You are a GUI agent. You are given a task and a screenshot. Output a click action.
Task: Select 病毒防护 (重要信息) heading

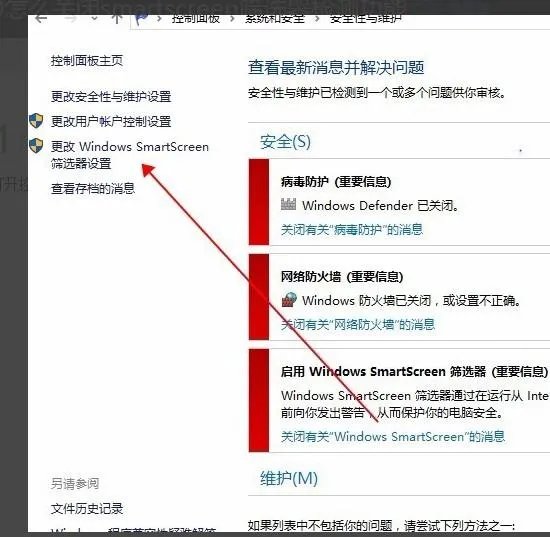(336, 182)
